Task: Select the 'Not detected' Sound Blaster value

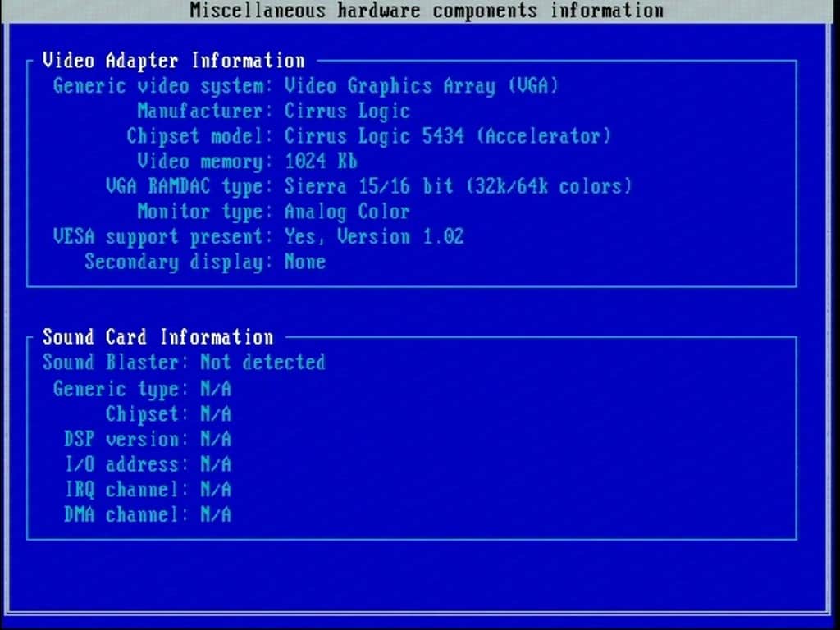Action: click(263, 362)
